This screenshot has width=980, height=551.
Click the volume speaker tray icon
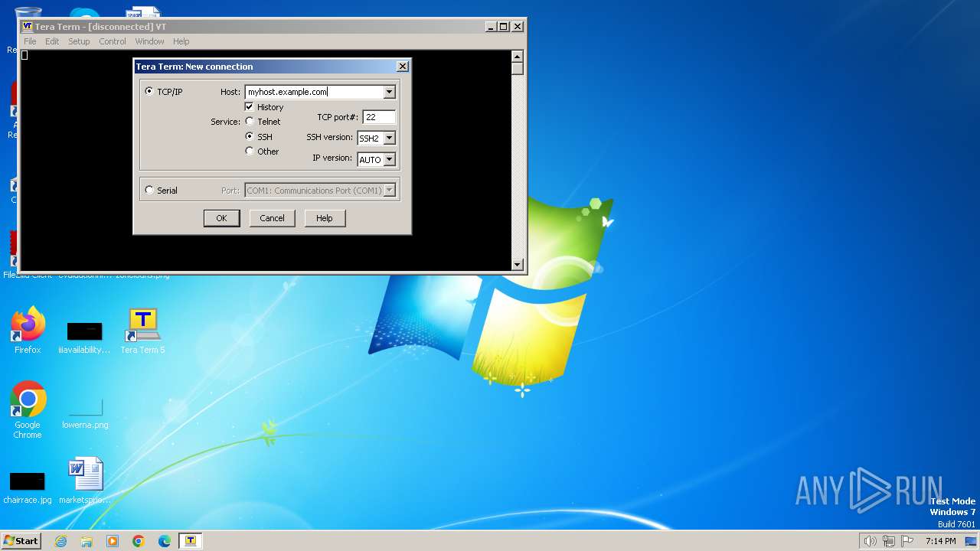click(x=871, y=541)
